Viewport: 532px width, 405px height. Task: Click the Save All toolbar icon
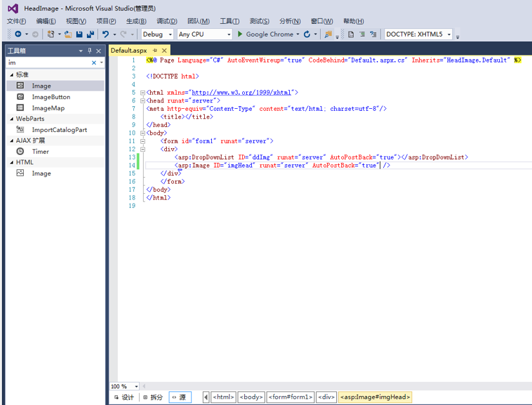click(90, 34)
